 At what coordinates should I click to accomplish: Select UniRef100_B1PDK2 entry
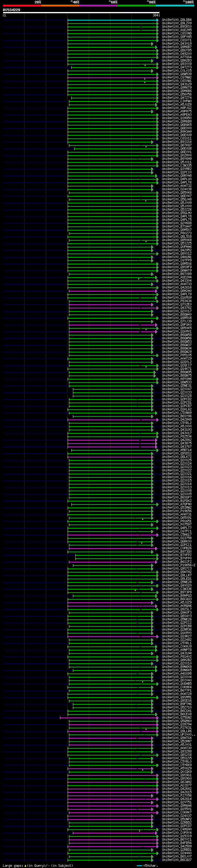tap(176, 501)
